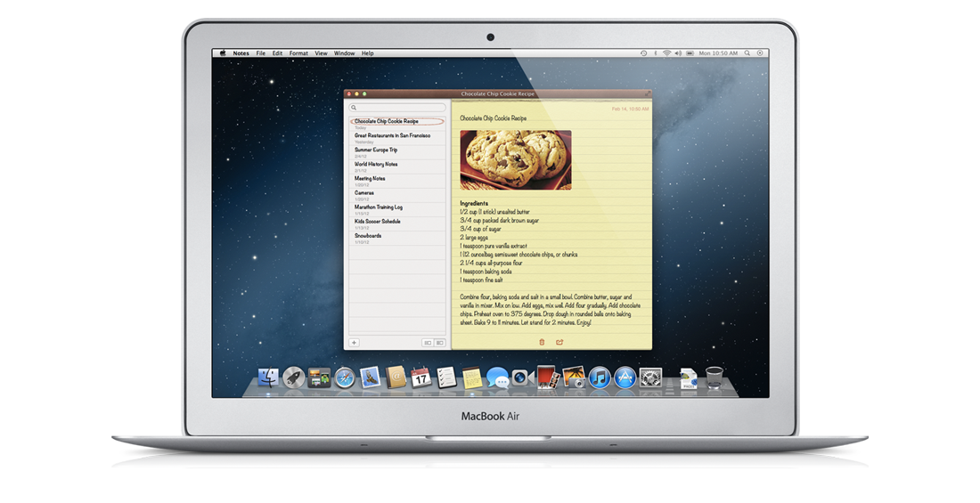Open Safari from the dock
Screen dimensions: 980x503
(x=345, y=377)
